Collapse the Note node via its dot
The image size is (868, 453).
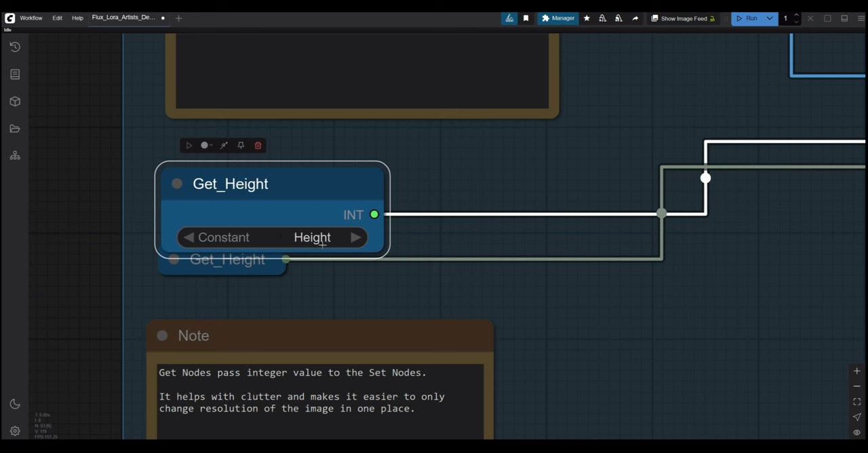click(x=162, y=336)
